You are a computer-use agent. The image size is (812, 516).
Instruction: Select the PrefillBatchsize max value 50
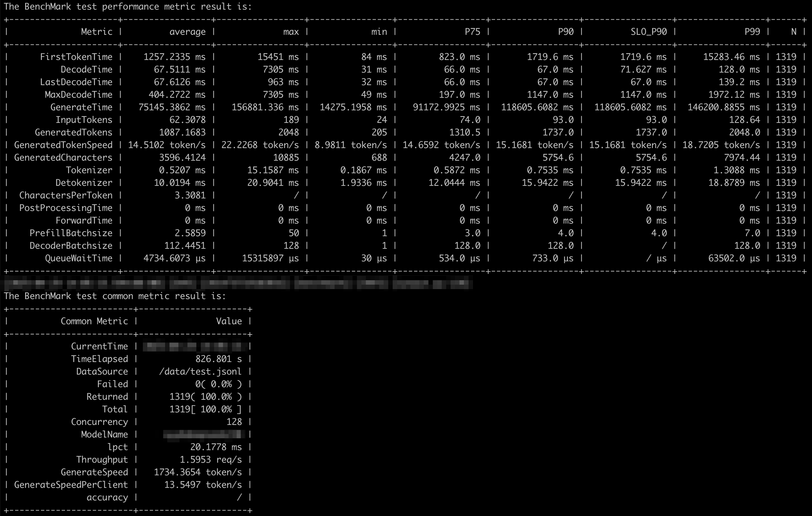click(293, 233)
